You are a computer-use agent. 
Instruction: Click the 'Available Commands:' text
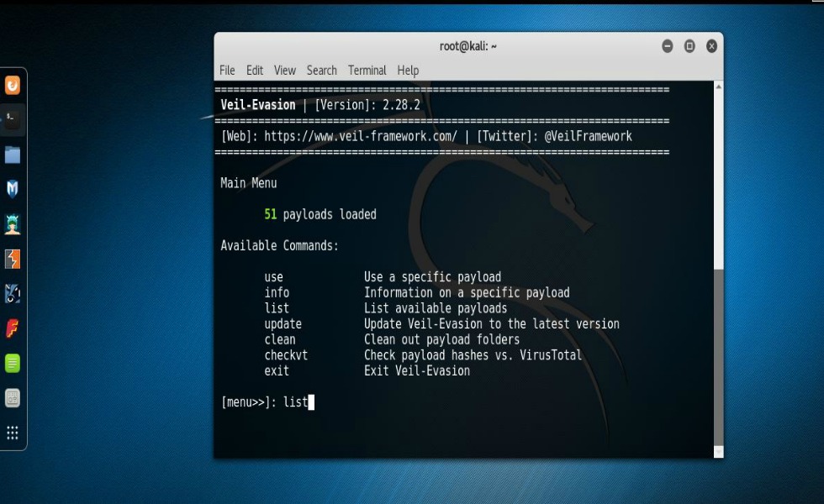click(279, 245)
